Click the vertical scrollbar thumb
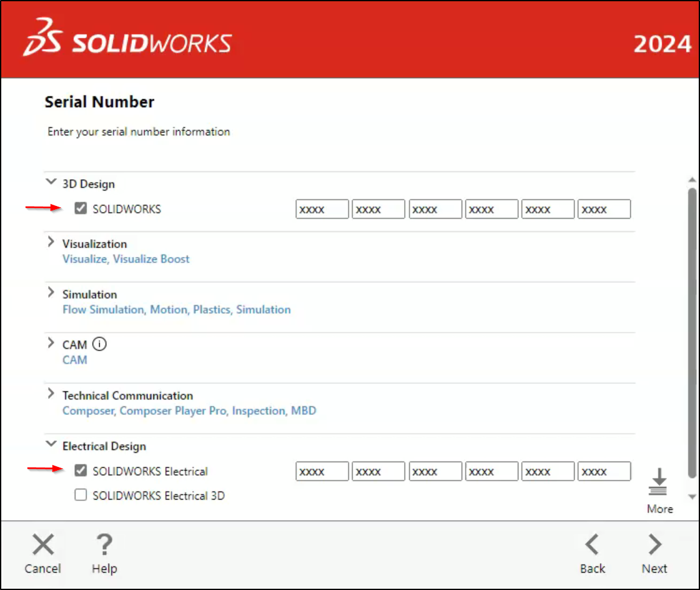 (692, 333)
